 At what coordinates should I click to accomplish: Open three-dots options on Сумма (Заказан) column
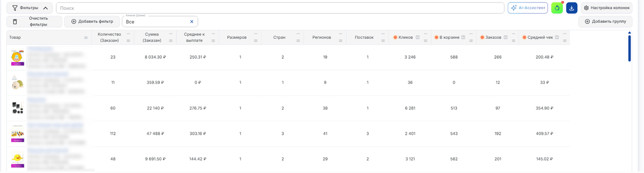[171, 34]
